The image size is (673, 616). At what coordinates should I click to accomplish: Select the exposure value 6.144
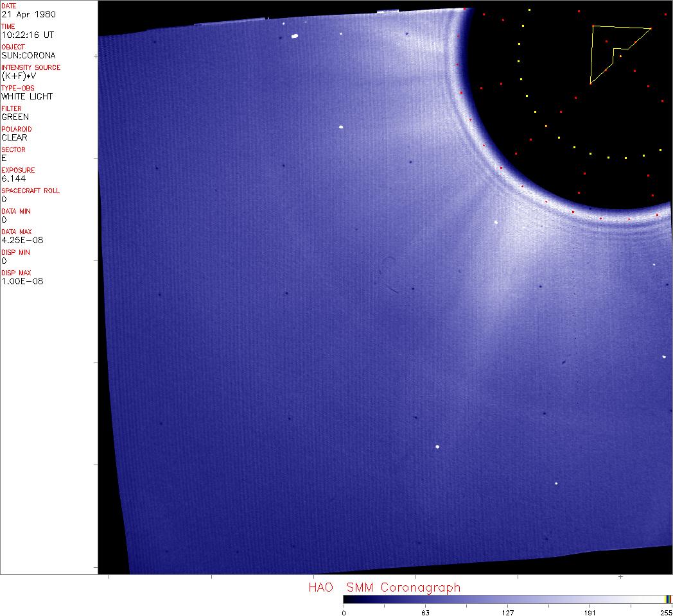click(14, 178)
